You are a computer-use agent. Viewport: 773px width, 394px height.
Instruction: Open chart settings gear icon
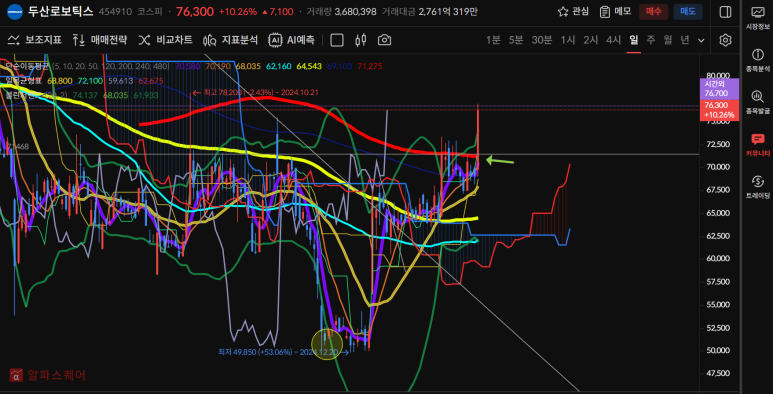point(725,40)
